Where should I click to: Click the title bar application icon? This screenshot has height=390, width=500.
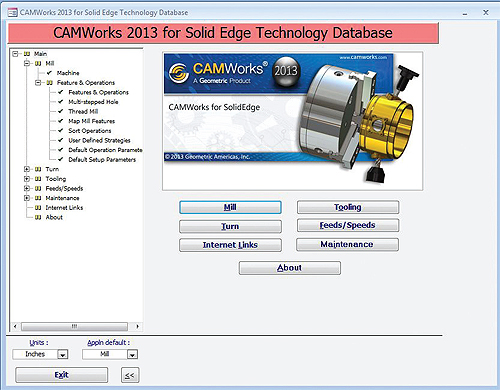(x=13, y=13)
